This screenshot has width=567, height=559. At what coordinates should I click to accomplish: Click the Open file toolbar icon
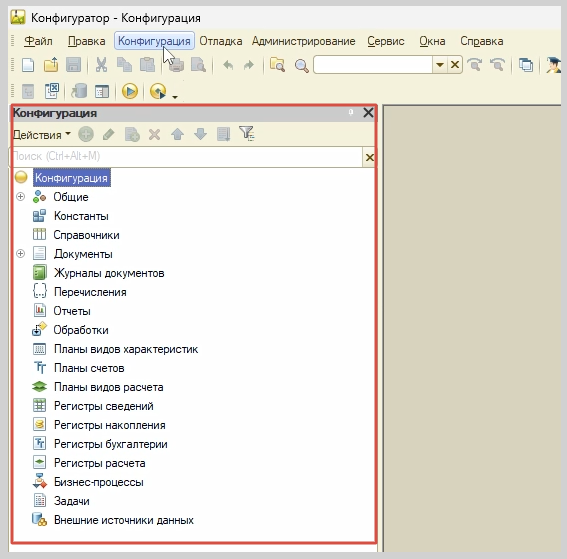tap(51, 65)
